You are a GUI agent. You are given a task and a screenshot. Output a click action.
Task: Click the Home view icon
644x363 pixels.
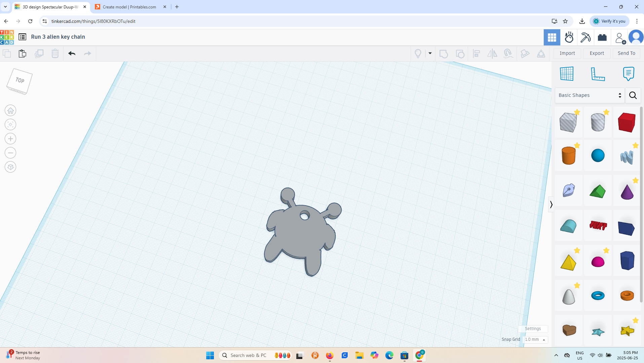click(10, 111)
